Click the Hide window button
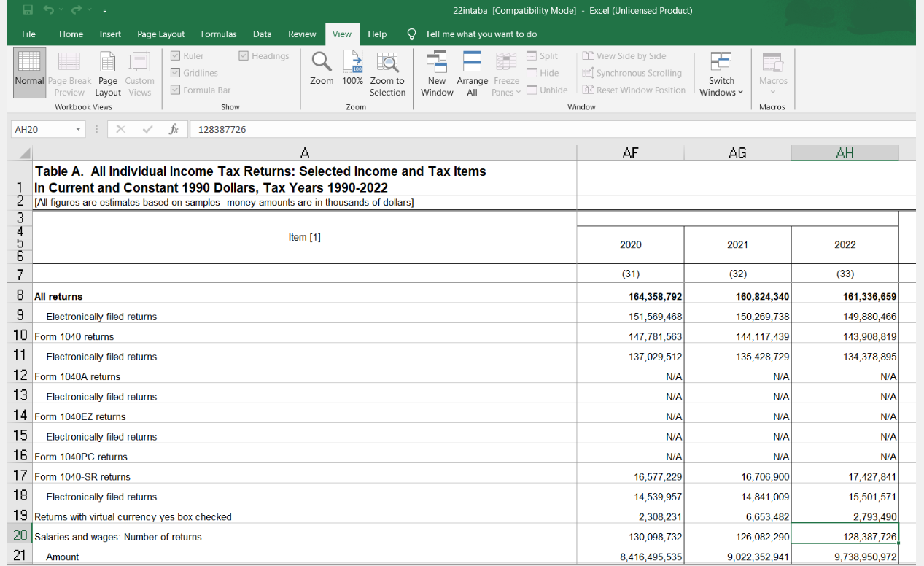 pos(542,73)
